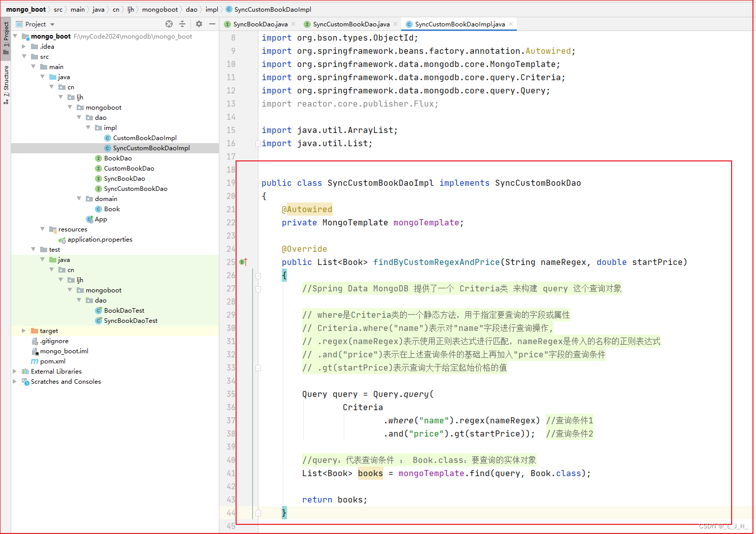Click the collapse all icon in Project panel
756x534 pixels.
click(x=183, y=24)
